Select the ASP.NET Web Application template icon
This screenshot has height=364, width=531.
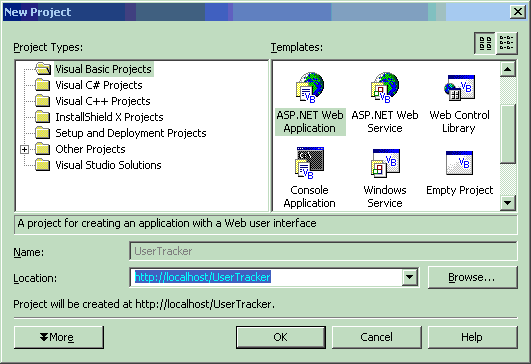point(310,87)
